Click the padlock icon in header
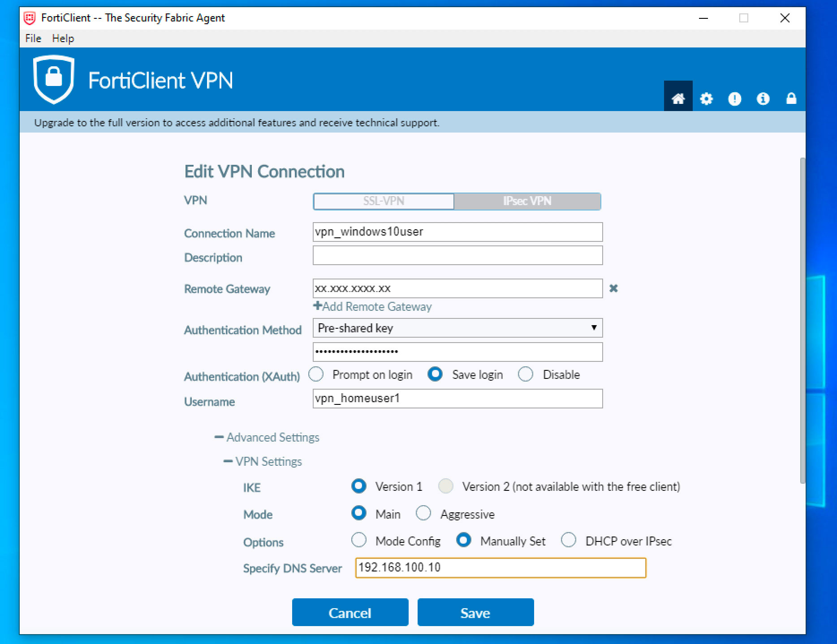The height and width of the screenshot is (644, 837). pyautogui.click(x=791, y=99)
